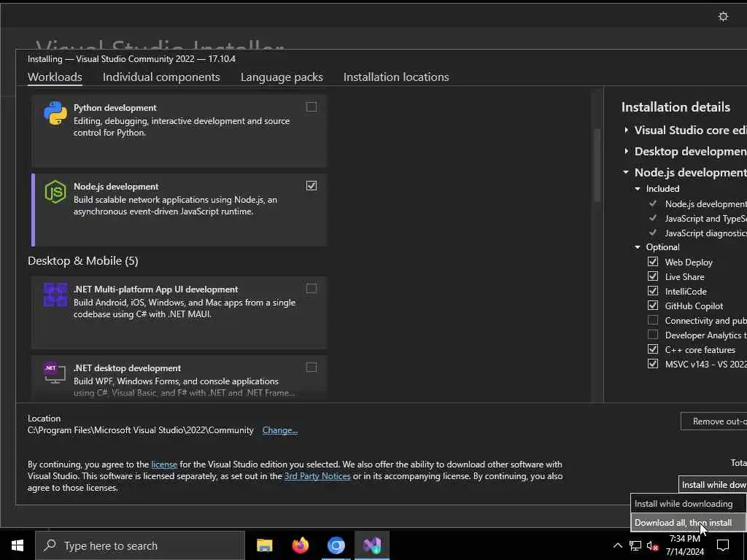The image size is (747, 560).
Task: Expand the Desktop development details section
Action: click(626, 152)
